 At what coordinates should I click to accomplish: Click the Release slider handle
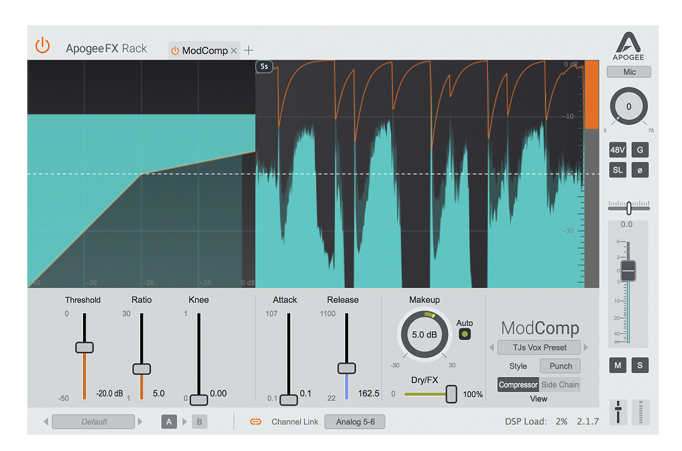tap(347, 368)
